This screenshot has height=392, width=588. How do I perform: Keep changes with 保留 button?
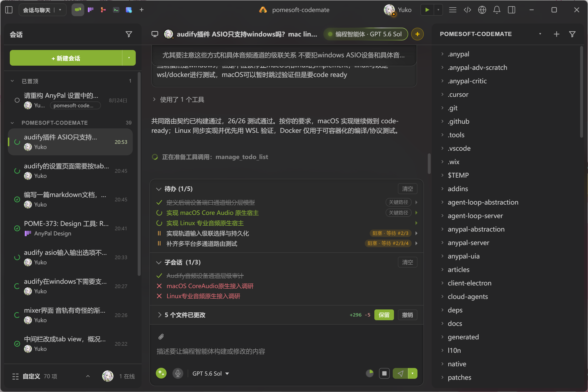(x=384, y=315)
